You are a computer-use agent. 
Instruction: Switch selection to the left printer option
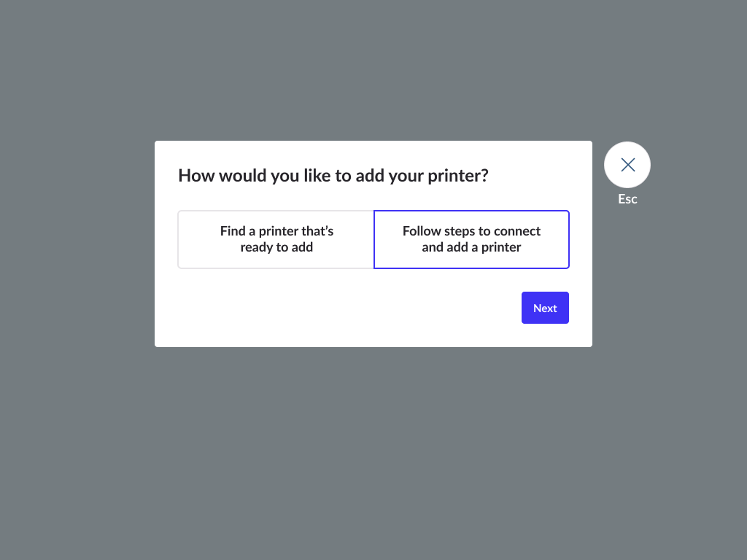point(276,239)
